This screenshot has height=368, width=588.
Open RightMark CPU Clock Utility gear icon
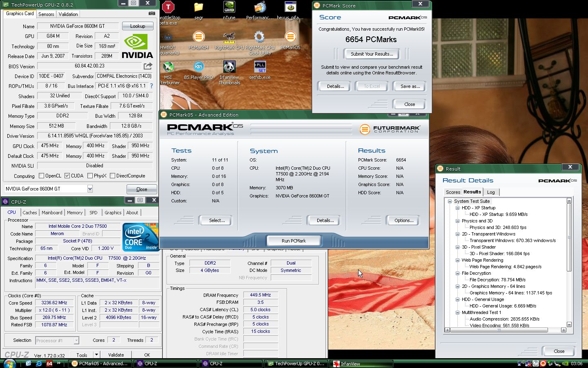point(259,37)
